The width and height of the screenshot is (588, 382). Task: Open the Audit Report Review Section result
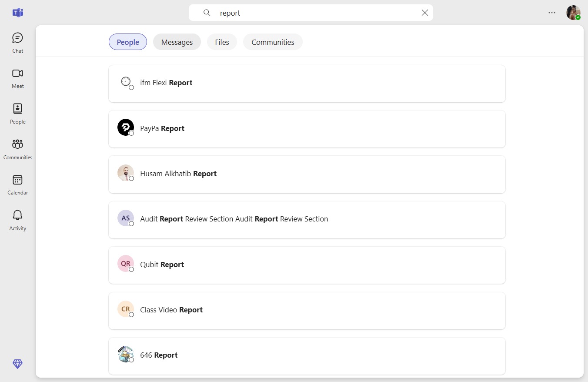(x=307, y=220)
